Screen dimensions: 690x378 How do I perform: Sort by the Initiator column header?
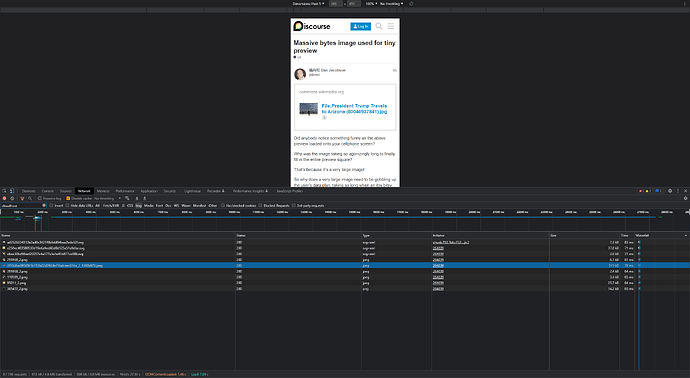[x=490, y=235]
